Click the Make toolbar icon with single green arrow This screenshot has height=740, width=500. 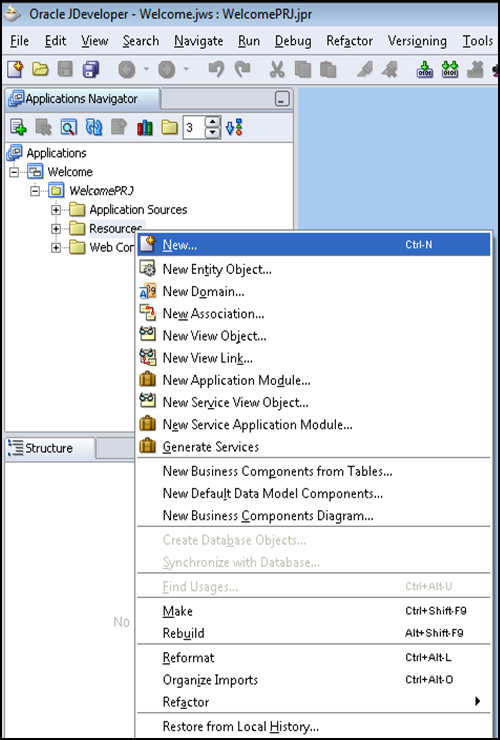tap(425, 70)
